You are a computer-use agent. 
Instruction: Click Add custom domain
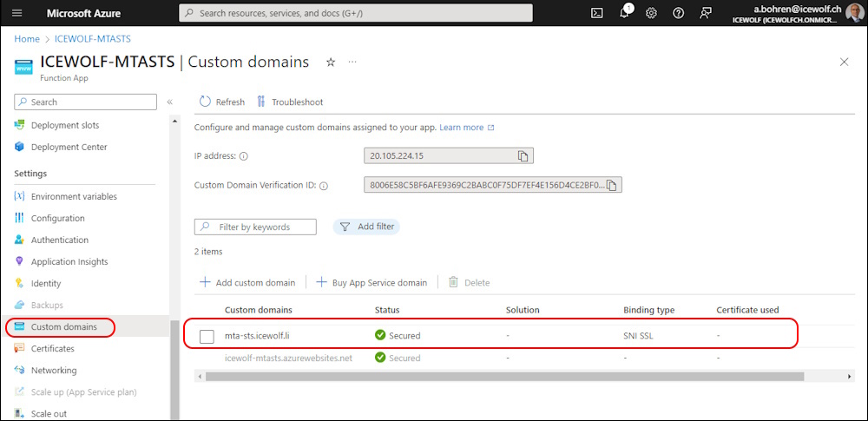coord(247,282)
